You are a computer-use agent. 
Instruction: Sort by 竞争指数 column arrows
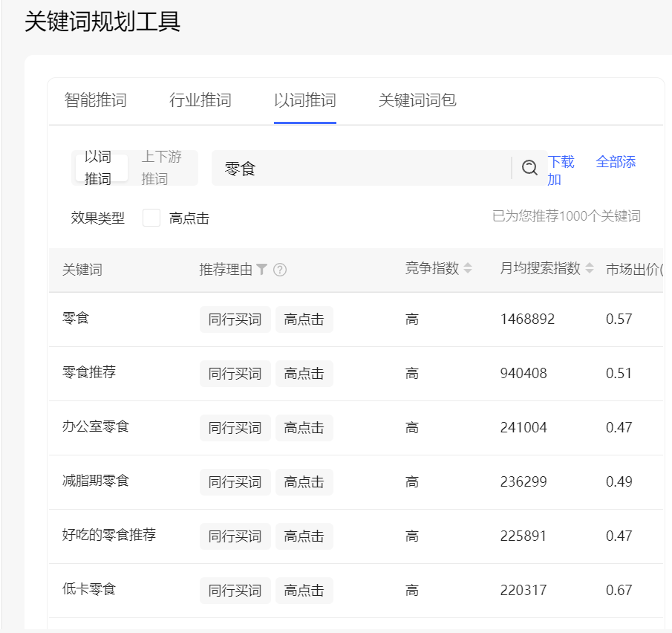(x=468, y=269)
